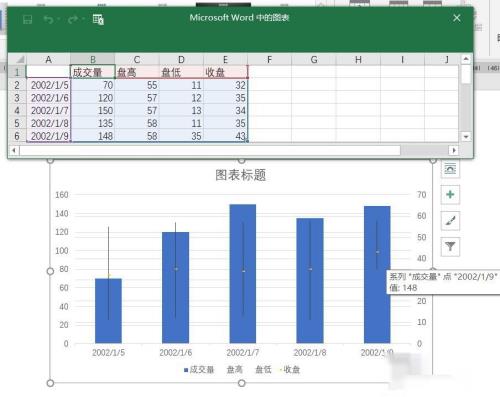
Task: Select the 2002/1/6 volume bar
Action: pos(175,287)
